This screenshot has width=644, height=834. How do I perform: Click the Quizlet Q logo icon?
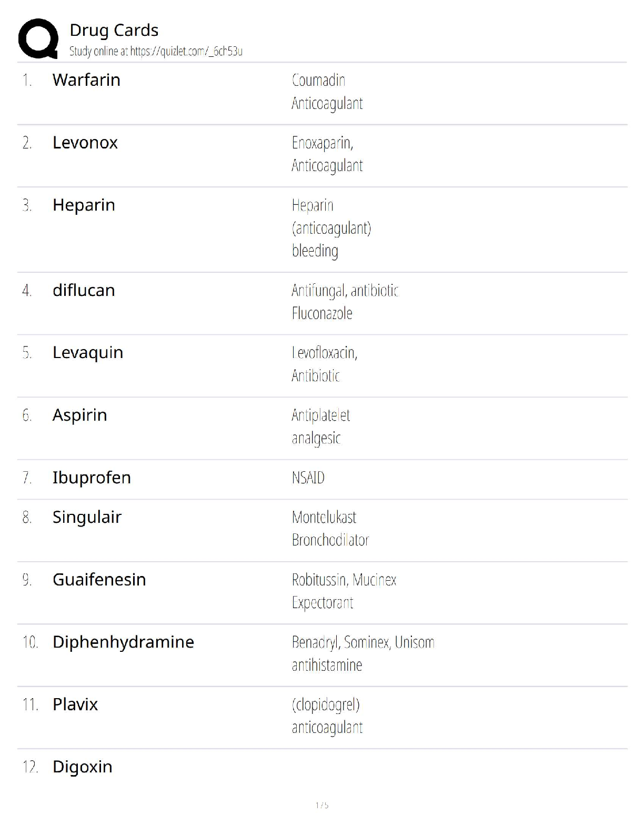(38, 38)
